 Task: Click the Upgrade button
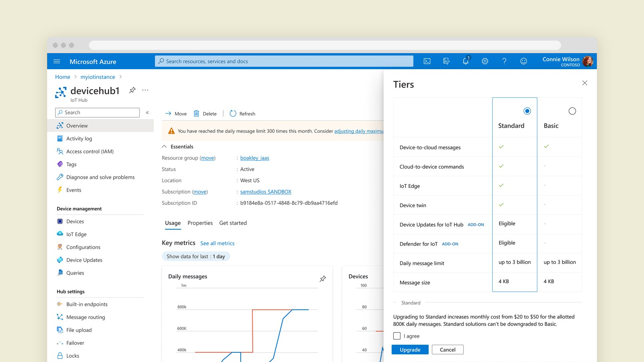click(x=410, y=350)
